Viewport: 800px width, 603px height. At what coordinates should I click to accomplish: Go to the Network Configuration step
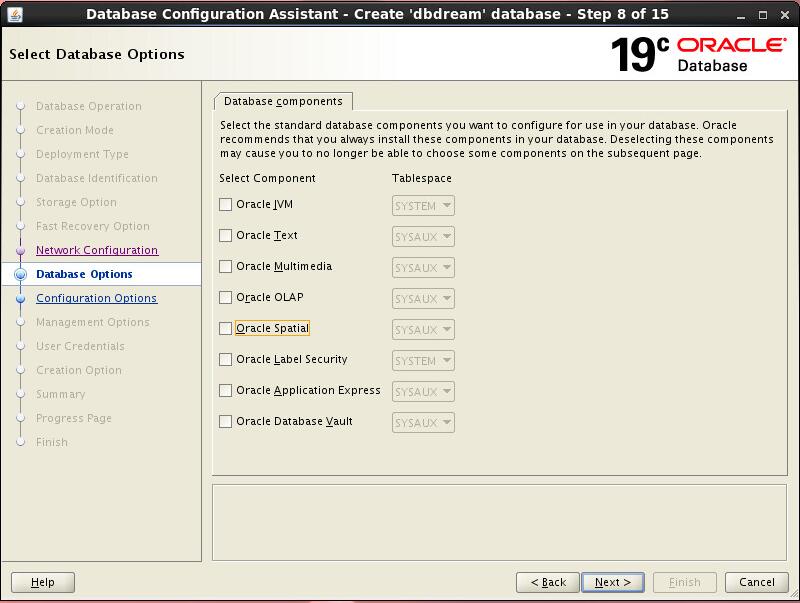click(97, 250)
